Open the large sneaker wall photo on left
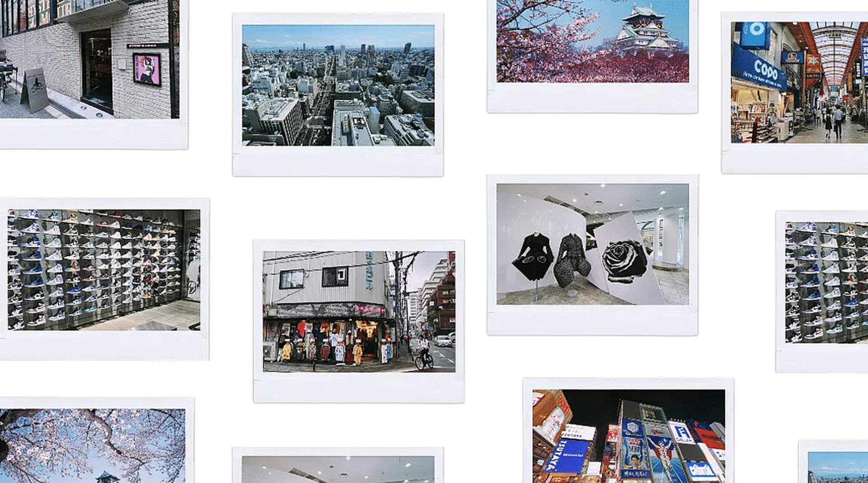 104,270
